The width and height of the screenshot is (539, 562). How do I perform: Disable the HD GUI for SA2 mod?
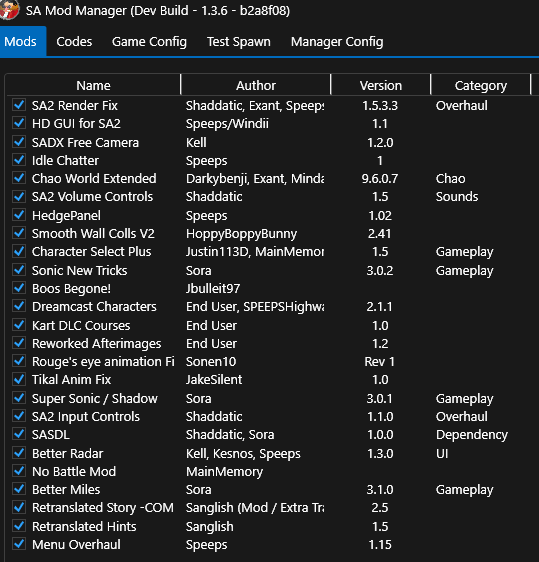[x=19, y=123]
